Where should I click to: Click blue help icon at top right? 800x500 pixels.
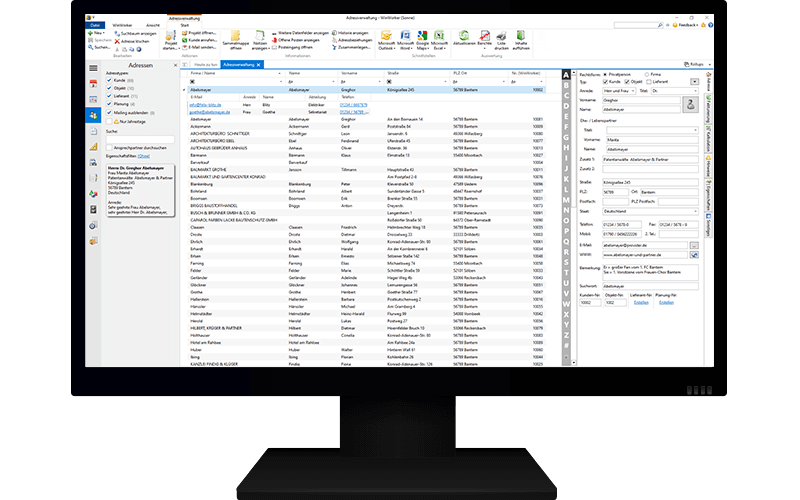click(x=710, y=25)
